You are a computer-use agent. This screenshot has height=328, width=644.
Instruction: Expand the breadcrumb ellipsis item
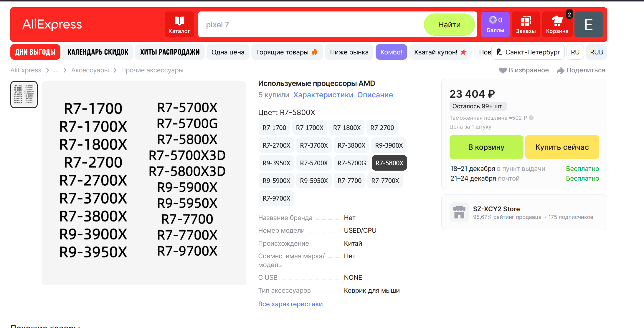point(56,70)
